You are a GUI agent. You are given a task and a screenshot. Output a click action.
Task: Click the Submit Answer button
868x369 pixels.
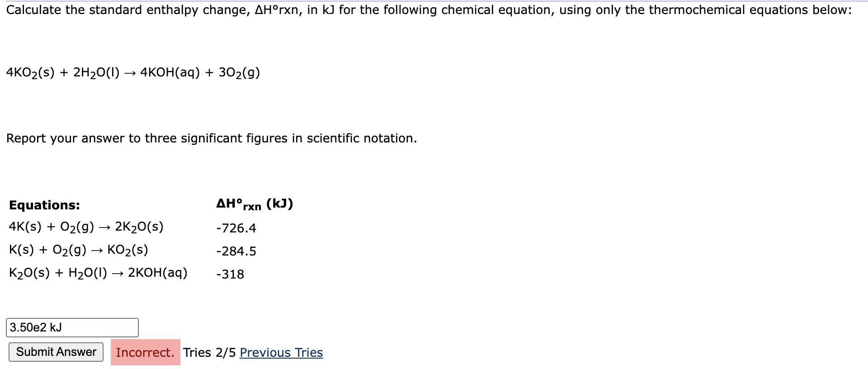[x=55, y=352]
